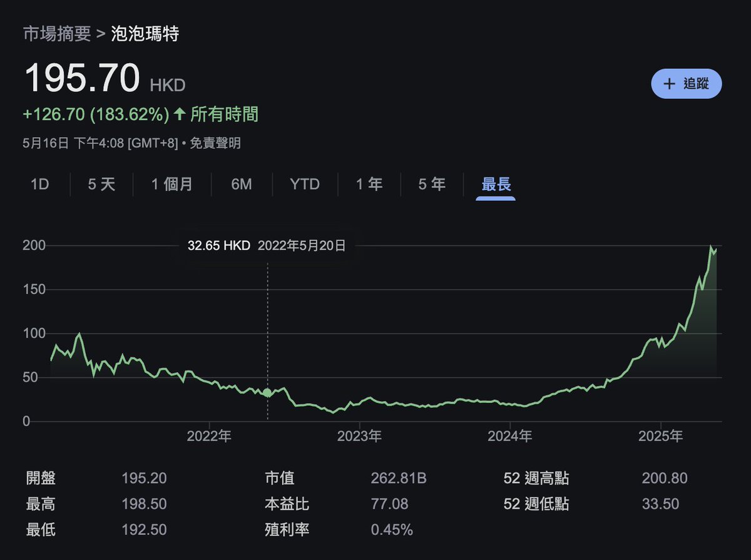Open the 免責聲明 disclaimer link

(214, 143)
